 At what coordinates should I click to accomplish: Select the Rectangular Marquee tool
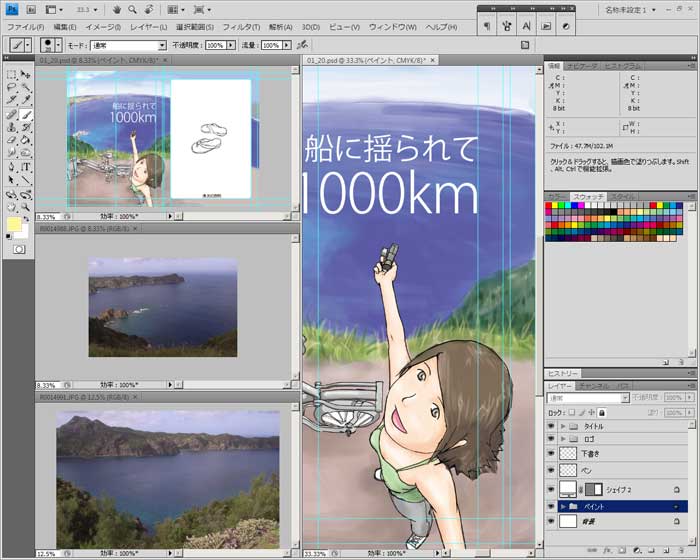tap(11, 74)
